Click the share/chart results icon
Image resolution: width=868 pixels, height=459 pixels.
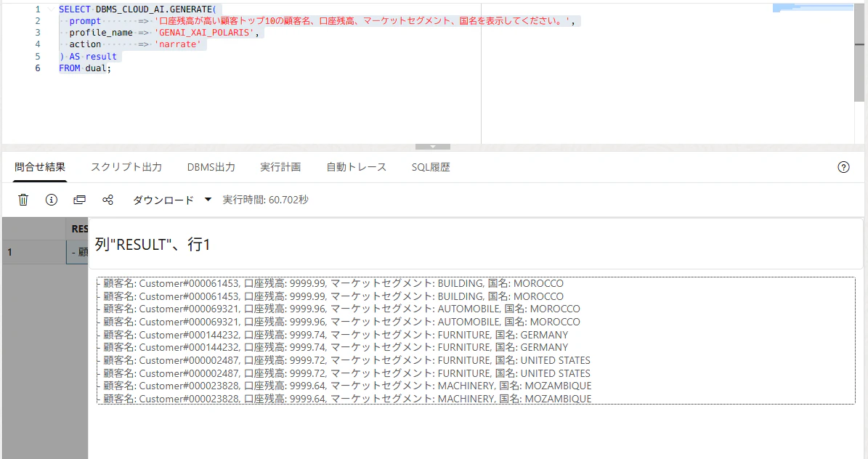click(108, 200)
